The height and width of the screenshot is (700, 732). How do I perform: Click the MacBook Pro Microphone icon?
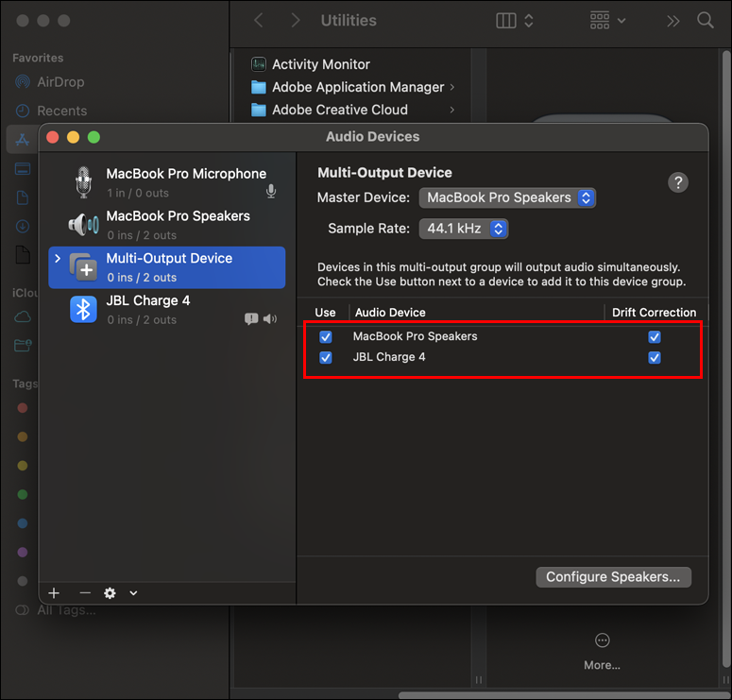tap(84, 182)
